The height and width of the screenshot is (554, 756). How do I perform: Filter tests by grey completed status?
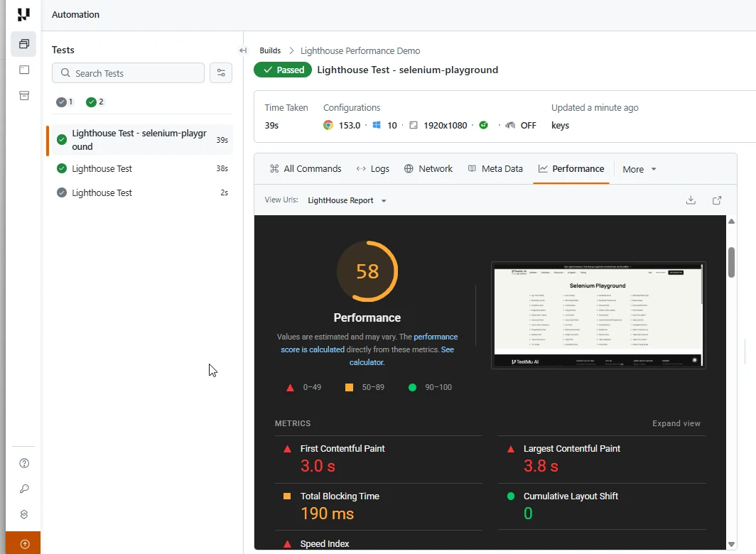pyautogui.click(x=65, y=102)
